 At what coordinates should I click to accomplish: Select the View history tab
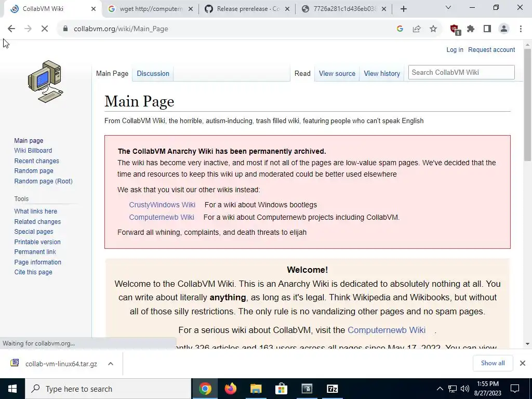(382, 73)
